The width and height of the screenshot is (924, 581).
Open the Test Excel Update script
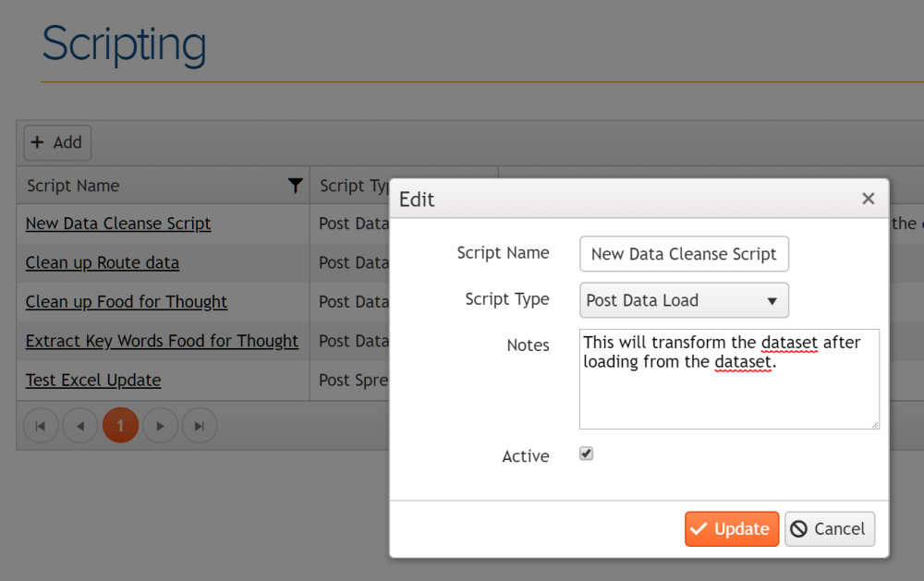pos(93,380)
